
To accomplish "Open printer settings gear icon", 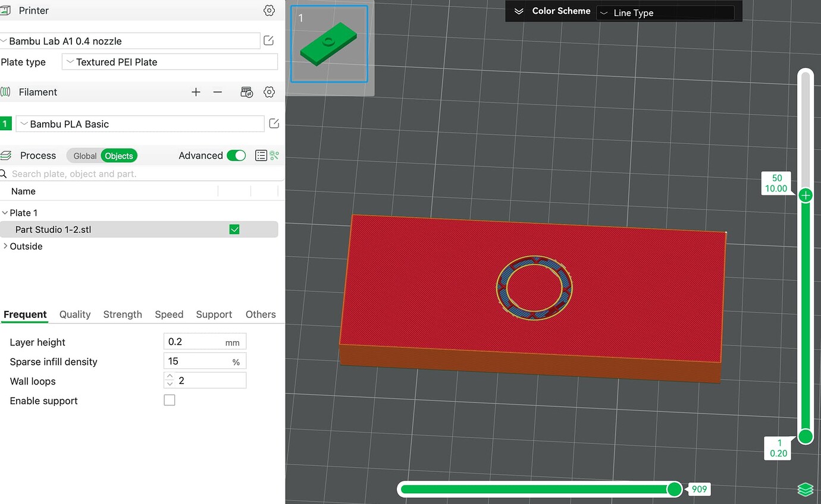I will tap(269, 11).
